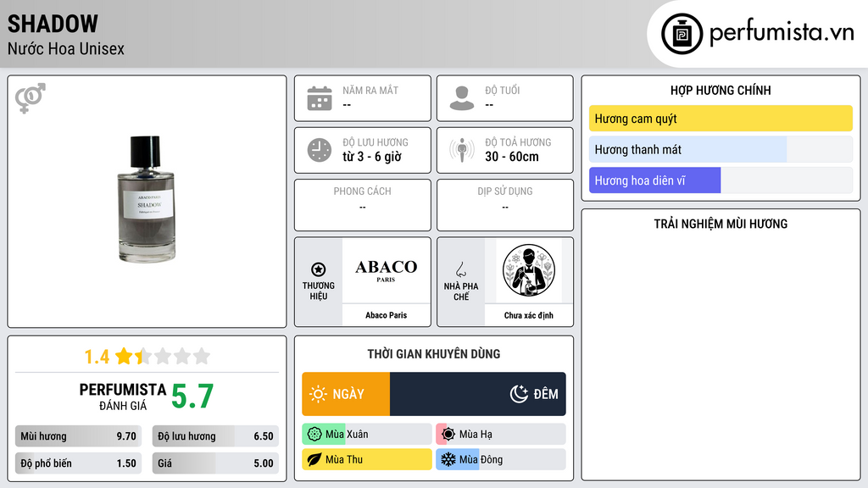
Task: Click the NĂM RA MẮT label
Action: pyautogui.click(x=370, y=90)
